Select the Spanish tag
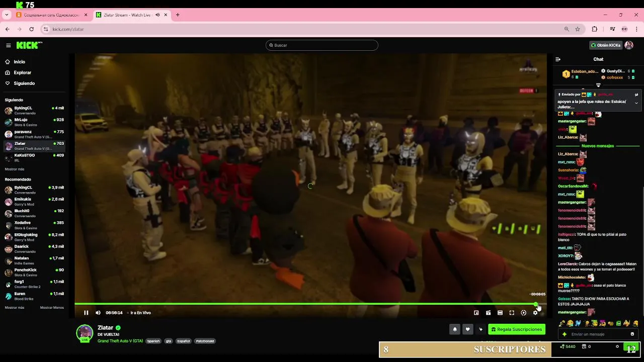Screen dimensions: 644x362 pyautogui.click(x=153, y=341)
